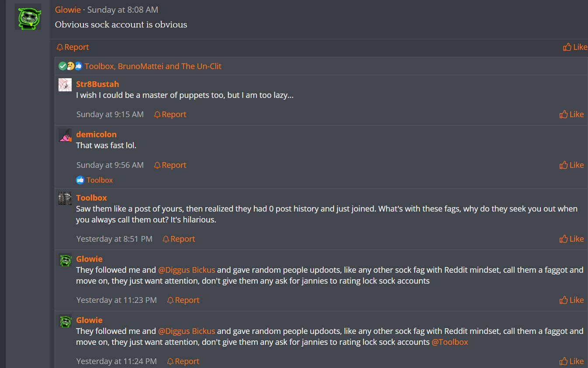Click the "Sunday at 8:08 AM" post timestamp
The width and height of the screenshot is (588, 368).
coord(123,10)
